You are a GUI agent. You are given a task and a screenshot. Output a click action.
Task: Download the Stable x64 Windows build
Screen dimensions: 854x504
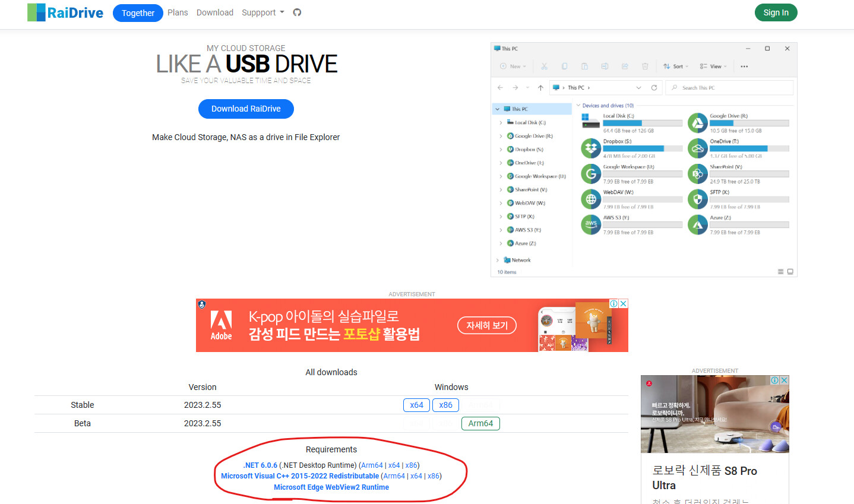tap(416, 405)
